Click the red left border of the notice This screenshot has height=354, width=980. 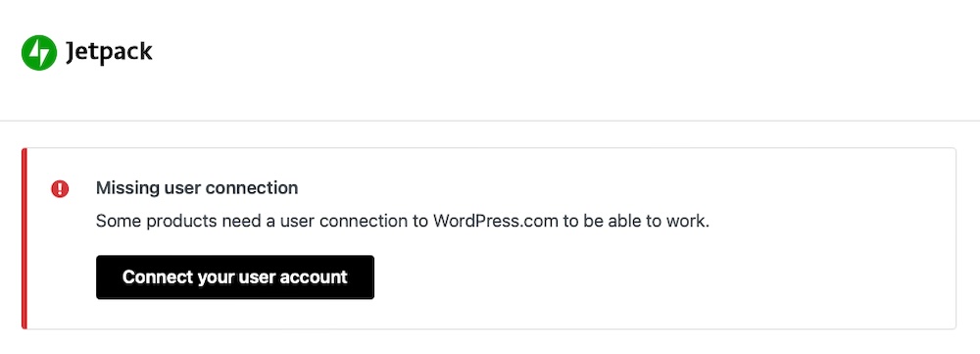coord(24,238)
